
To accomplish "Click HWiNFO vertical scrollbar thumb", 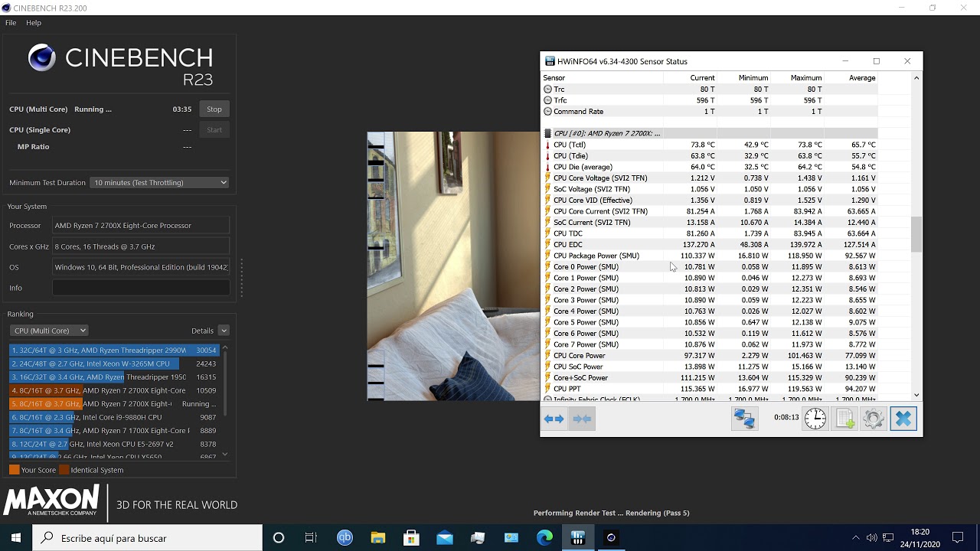I will [x=916, y=234].
